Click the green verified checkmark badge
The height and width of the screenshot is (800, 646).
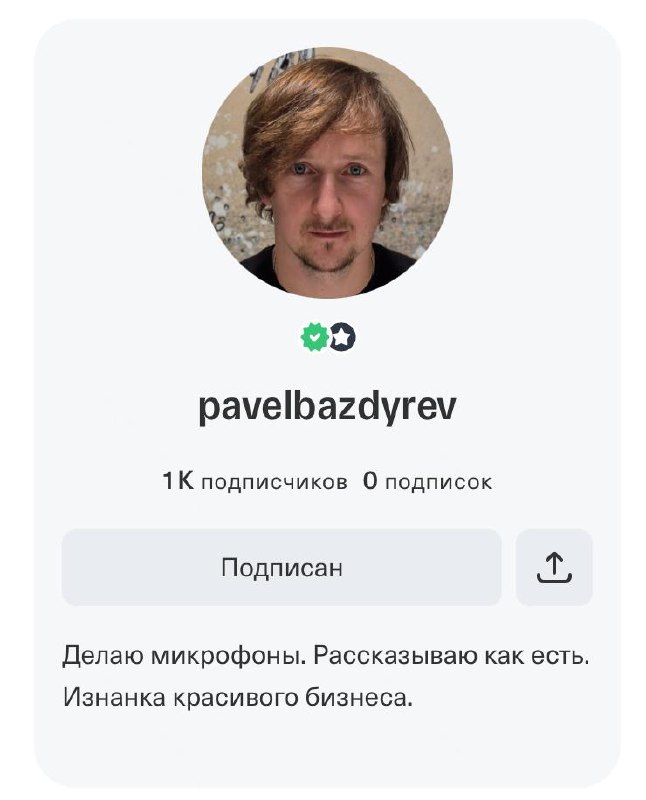[314, 337]
